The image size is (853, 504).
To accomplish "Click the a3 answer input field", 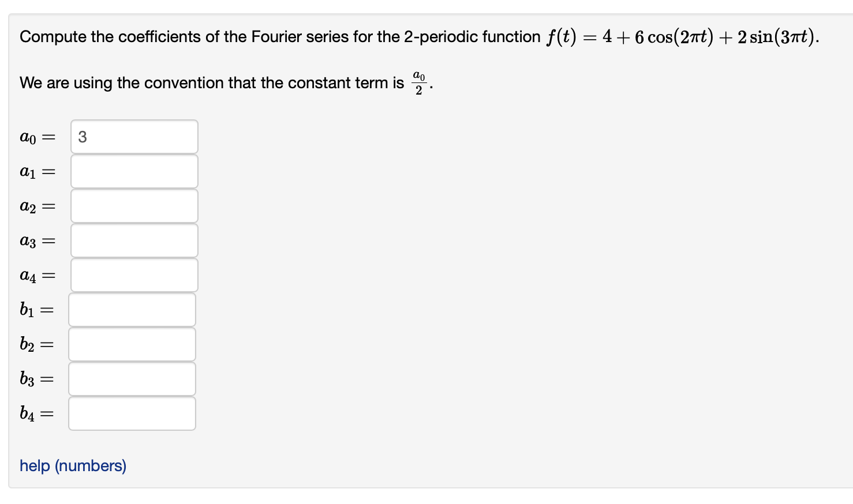I will (133, 240).
